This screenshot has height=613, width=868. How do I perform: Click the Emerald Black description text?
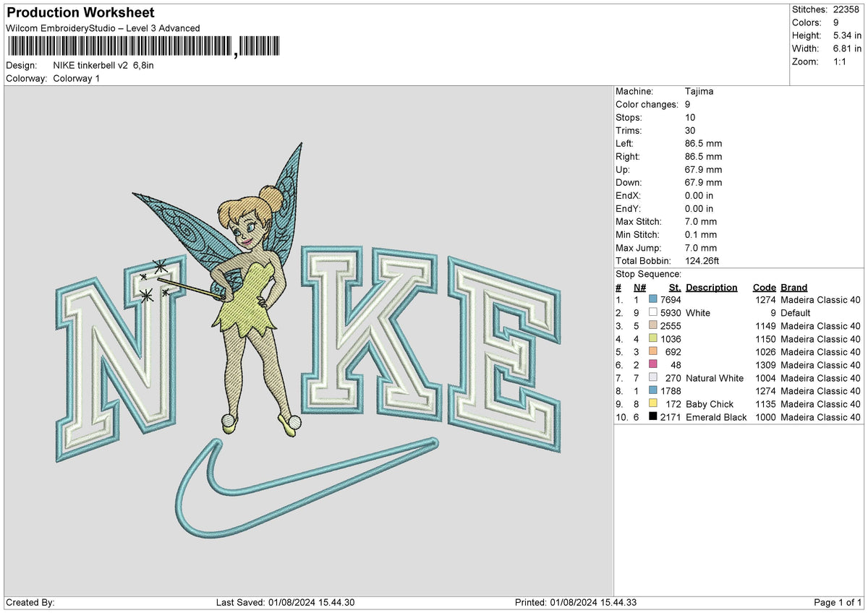click(716, 417)
